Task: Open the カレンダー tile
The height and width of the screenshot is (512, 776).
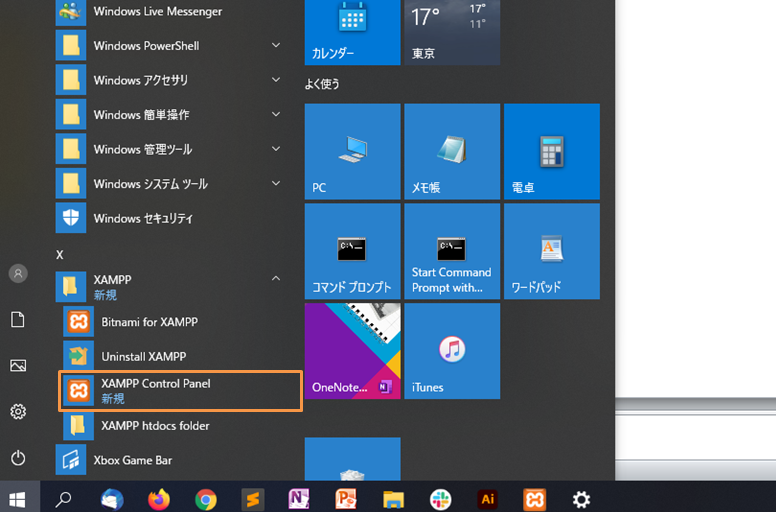Action: [x=352, y=32]
